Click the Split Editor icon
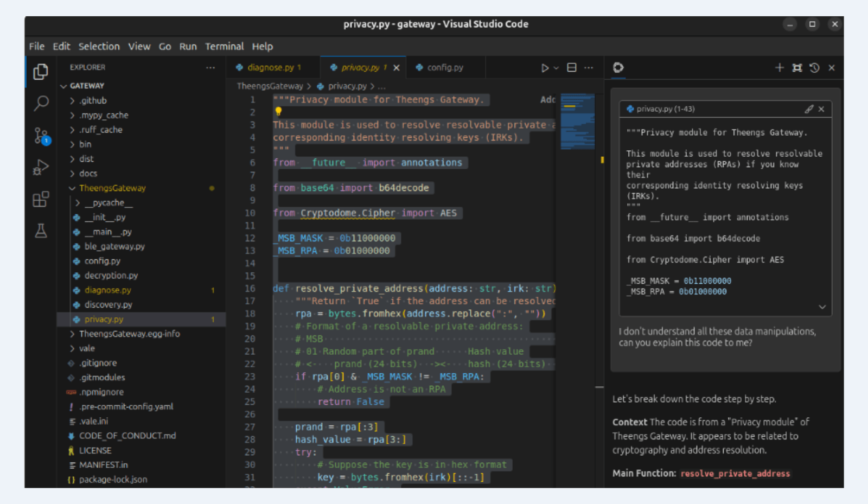 coord(572,68)
